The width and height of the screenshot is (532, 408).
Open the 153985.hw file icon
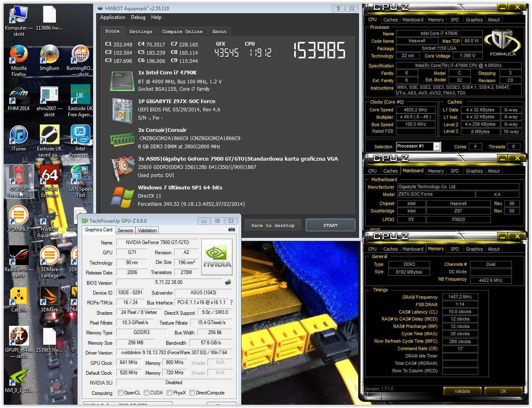point(49,340)
